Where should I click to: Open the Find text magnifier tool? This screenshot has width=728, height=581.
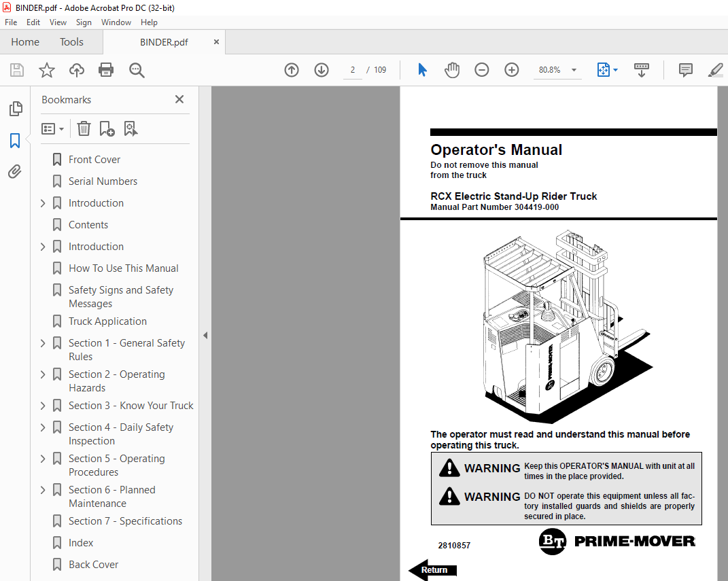(137, 70)
